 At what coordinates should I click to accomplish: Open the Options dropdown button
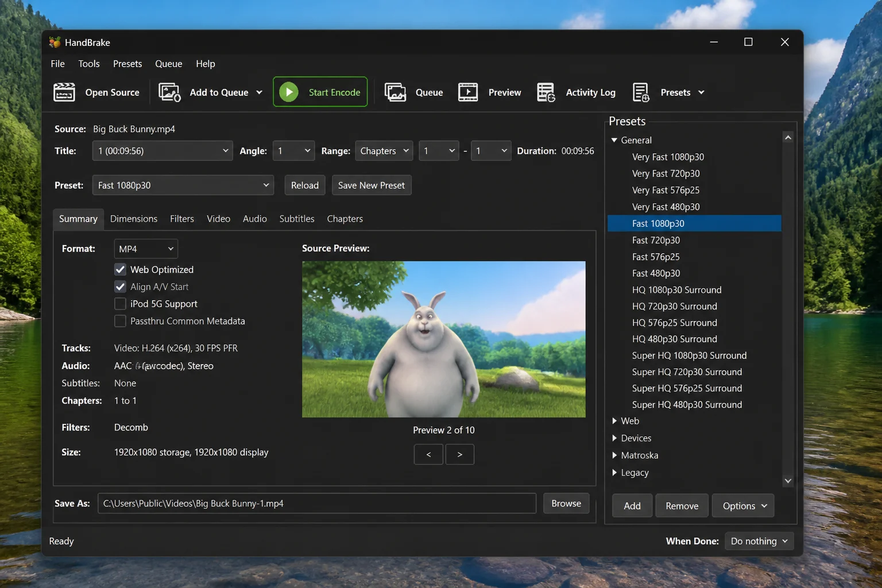[x=744, y=506]
